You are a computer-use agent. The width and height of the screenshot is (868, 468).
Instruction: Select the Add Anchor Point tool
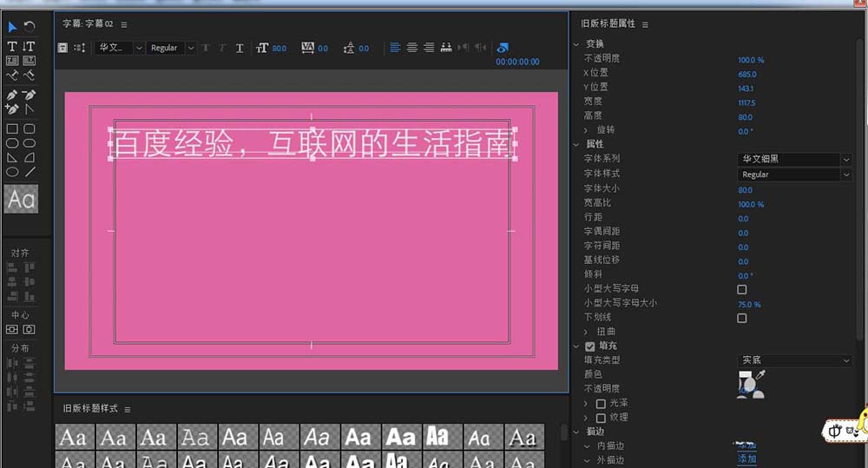(12, 109)
